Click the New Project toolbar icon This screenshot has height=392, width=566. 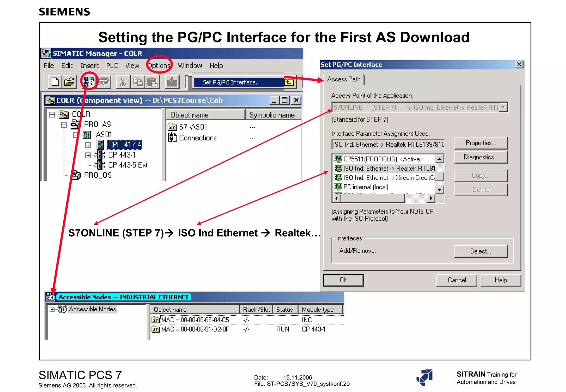(55, 82)
